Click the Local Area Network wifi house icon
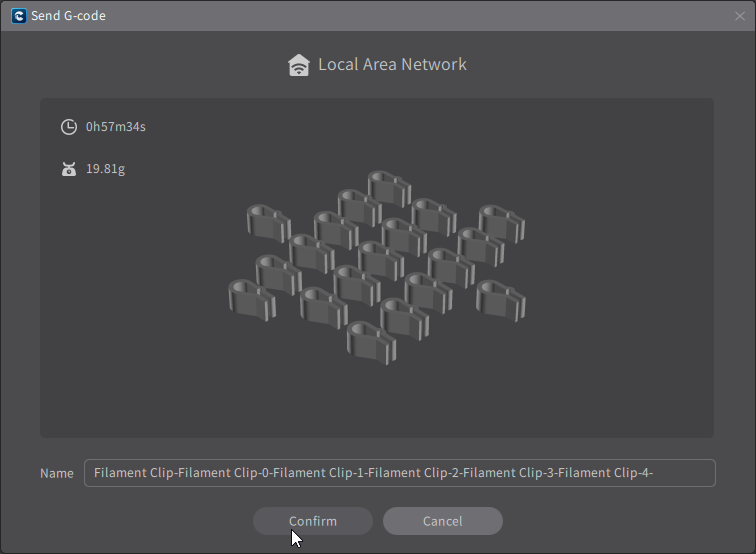Image resolution: width=756 pixels, height=554 pixels. coord(299,65)
